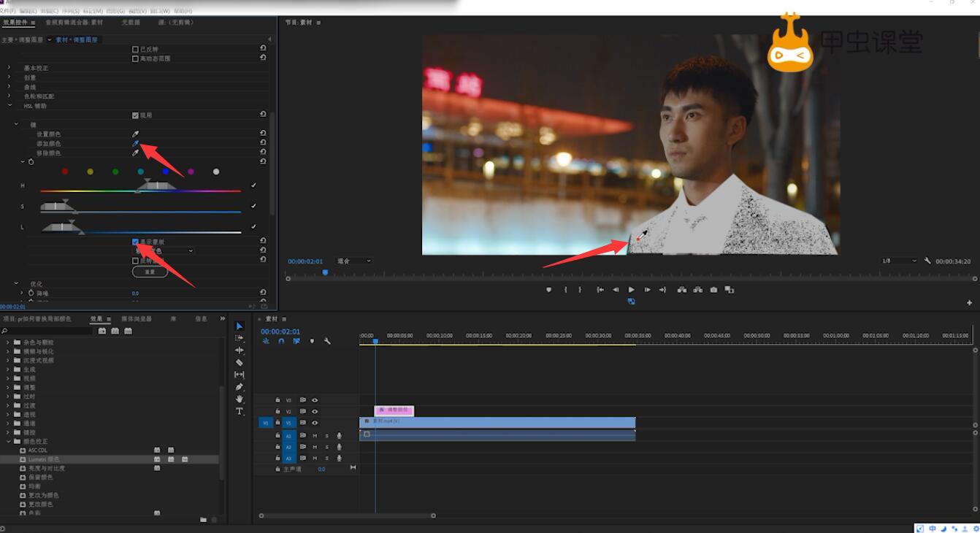This screenshot has height=533, width=980.
Task: Select the Slip tool
Action: 239,375
